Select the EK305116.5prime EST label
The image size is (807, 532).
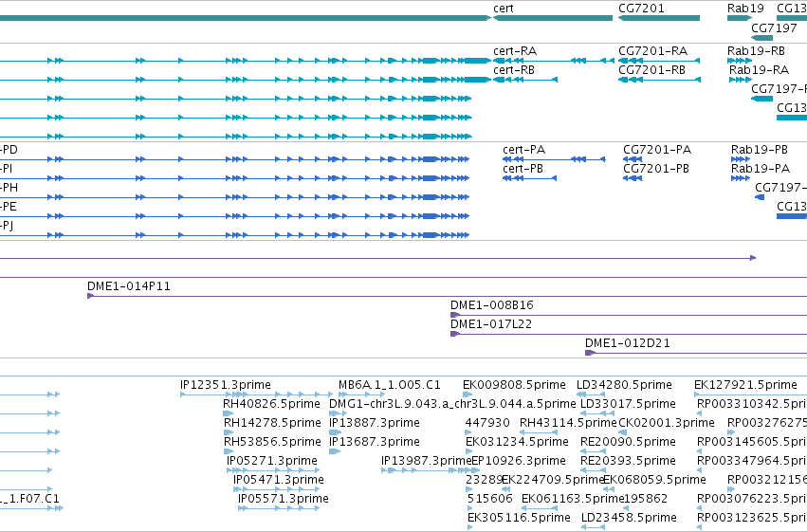coord(519,518)
